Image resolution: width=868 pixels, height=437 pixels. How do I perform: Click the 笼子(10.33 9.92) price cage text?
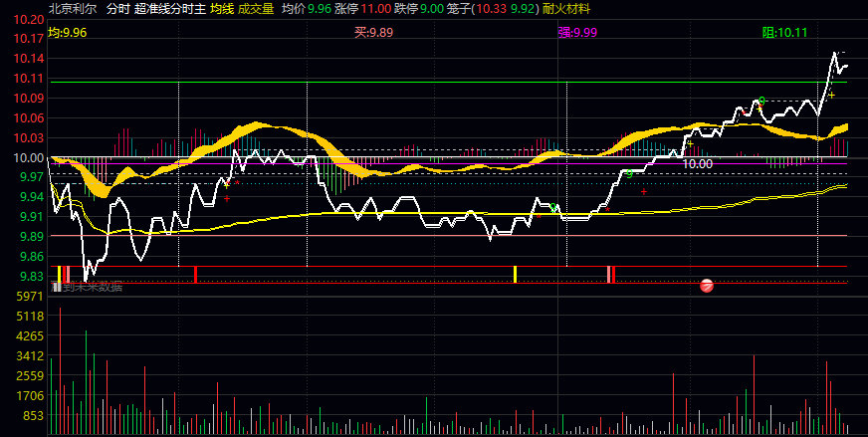pos(494,9)
